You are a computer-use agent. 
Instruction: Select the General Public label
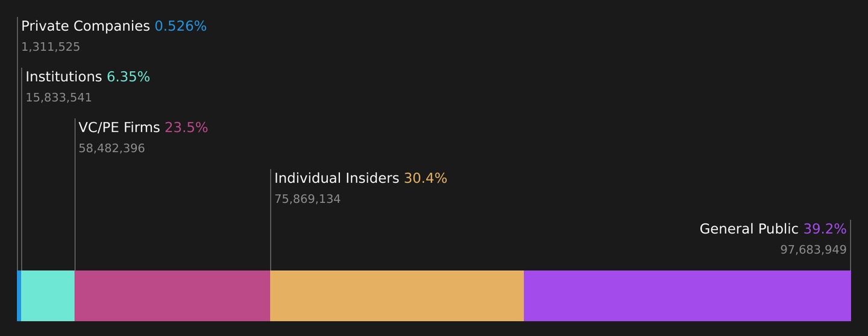pos(749,229)
